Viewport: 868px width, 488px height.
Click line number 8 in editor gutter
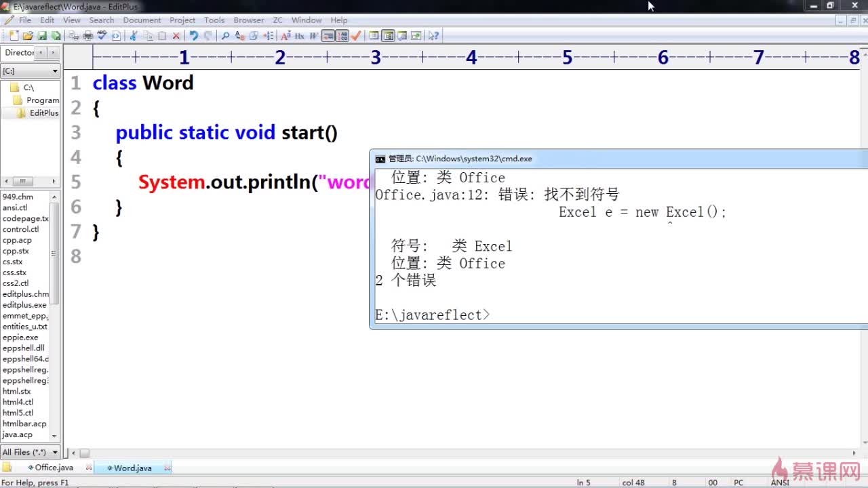75,256
